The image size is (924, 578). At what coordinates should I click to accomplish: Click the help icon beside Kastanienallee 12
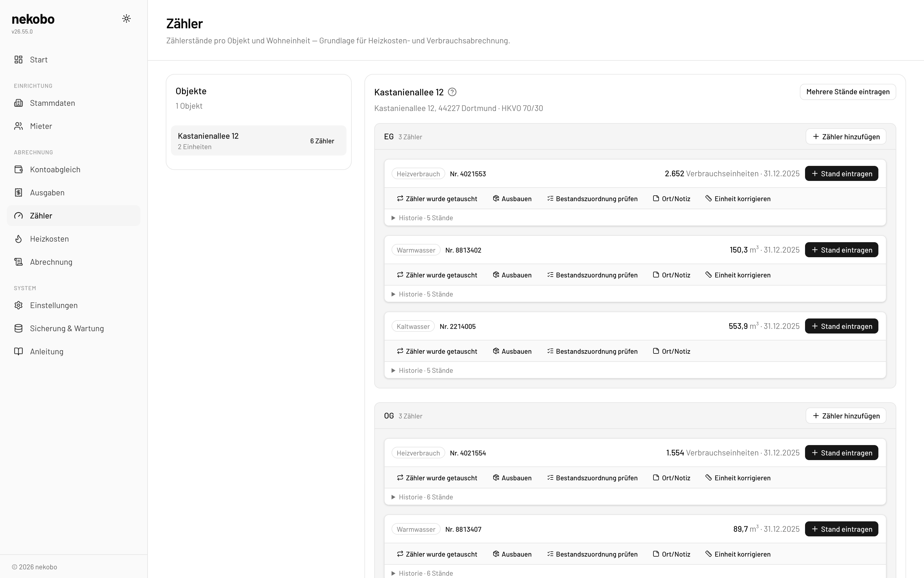point(452,92)
